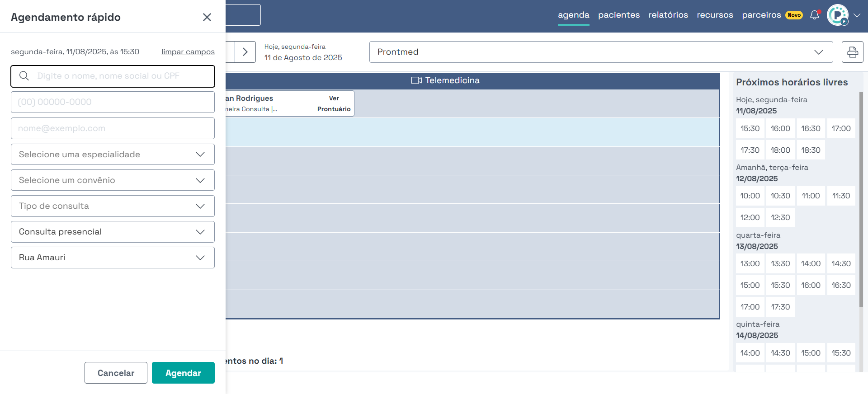Click the search magnifier icon in patient field
This screenshot has width=868, height=394.
pos(24,76)
